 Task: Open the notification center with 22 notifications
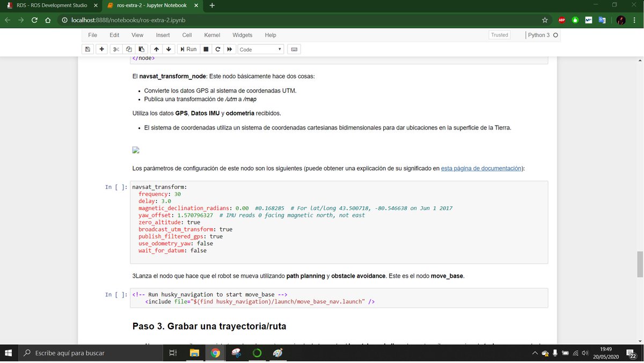pyautogui.click(x=632, y=353)
